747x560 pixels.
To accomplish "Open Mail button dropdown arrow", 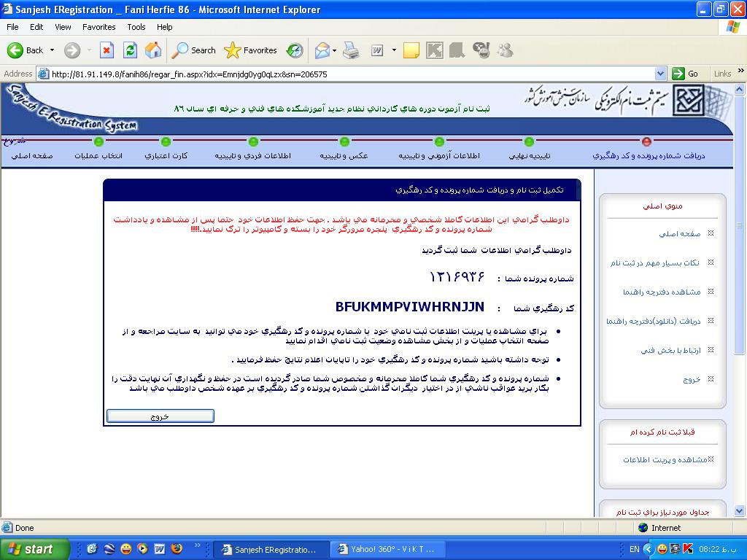I will pyautogui.click(x=334, y=50).
